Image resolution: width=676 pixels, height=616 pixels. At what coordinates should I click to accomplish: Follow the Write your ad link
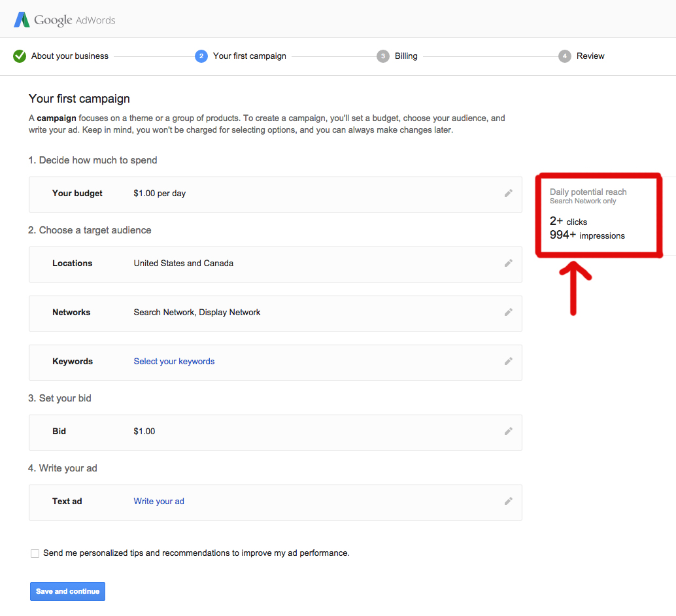159,501
